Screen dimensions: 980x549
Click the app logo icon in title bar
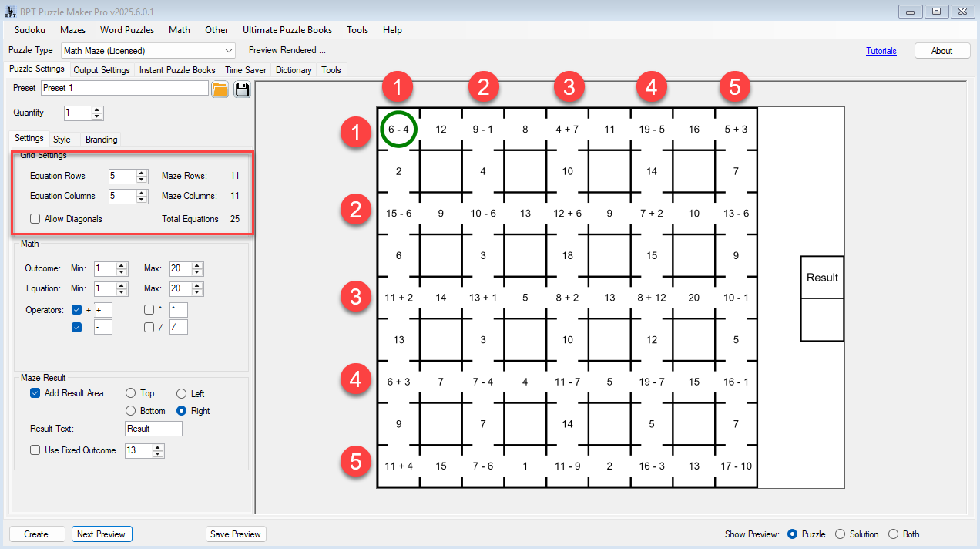11,12
